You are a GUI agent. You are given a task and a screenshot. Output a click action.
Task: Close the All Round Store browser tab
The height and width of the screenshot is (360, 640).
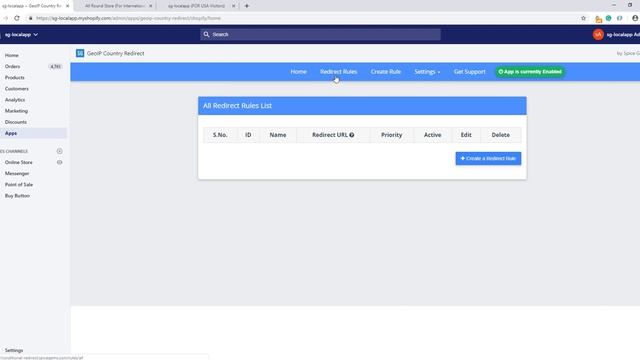[x=150, y=6]
